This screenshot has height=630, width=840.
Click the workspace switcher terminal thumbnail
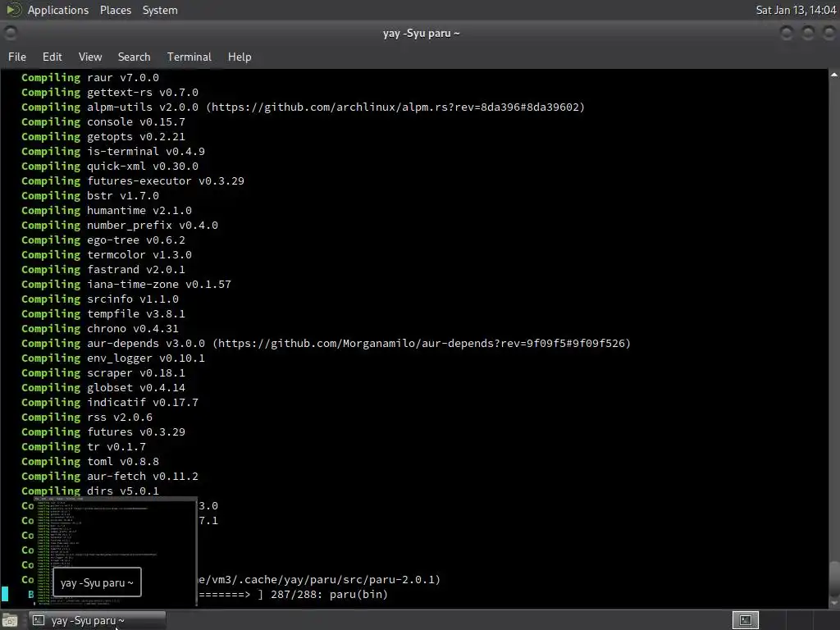click(745, 620)
